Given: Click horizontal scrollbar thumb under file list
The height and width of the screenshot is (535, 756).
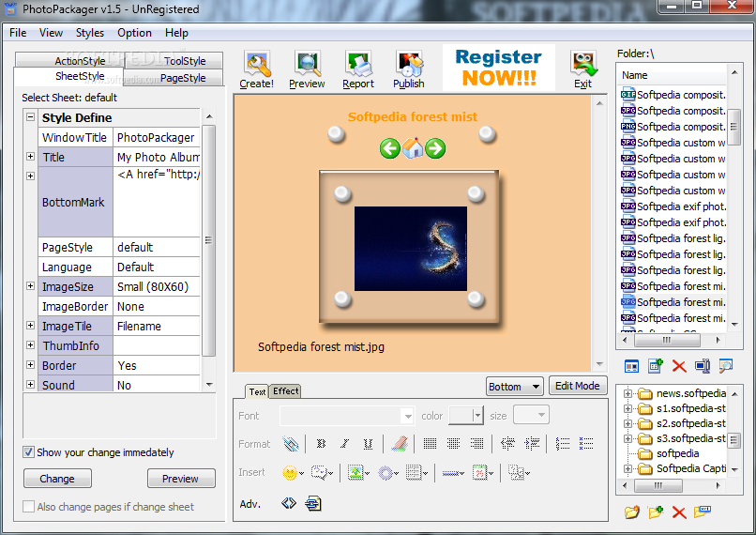Looking at the screenshot, I should pyautogui.click(x=667, y=340).
